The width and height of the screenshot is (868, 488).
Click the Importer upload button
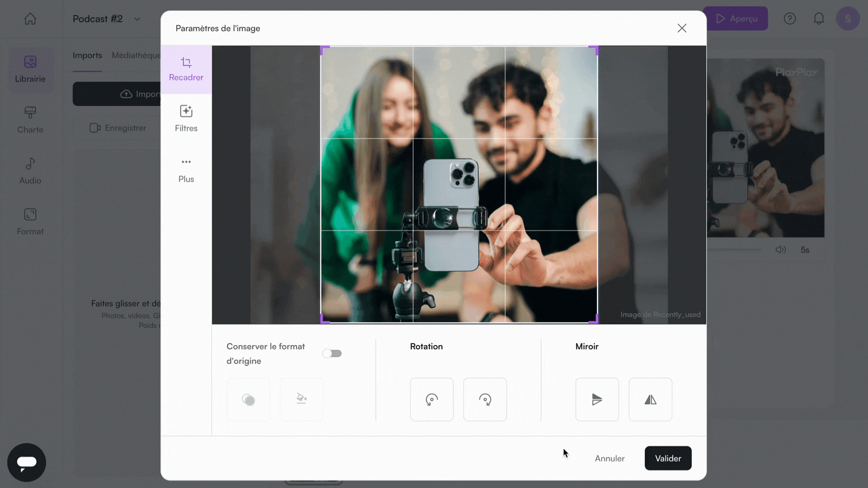[x=117, y=94]
